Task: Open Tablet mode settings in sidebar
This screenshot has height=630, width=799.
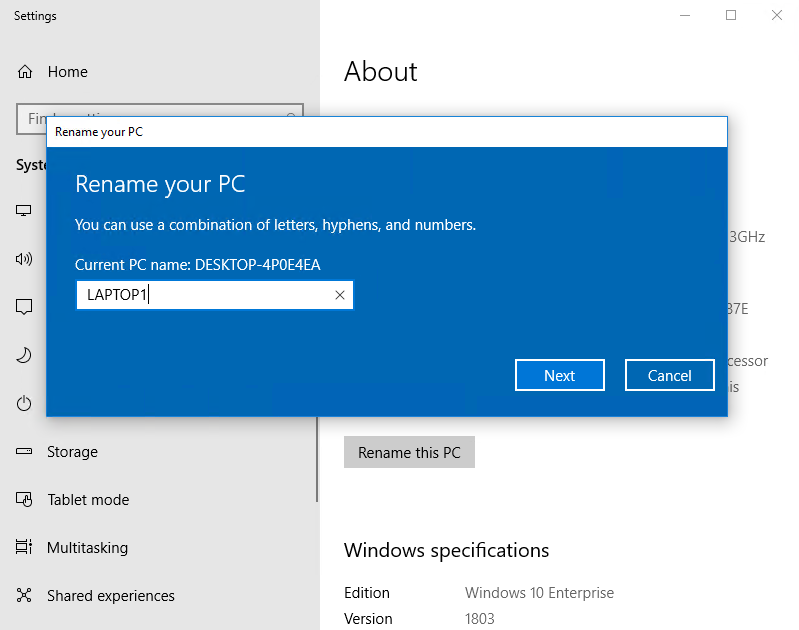Action: (x=87, y=500)
